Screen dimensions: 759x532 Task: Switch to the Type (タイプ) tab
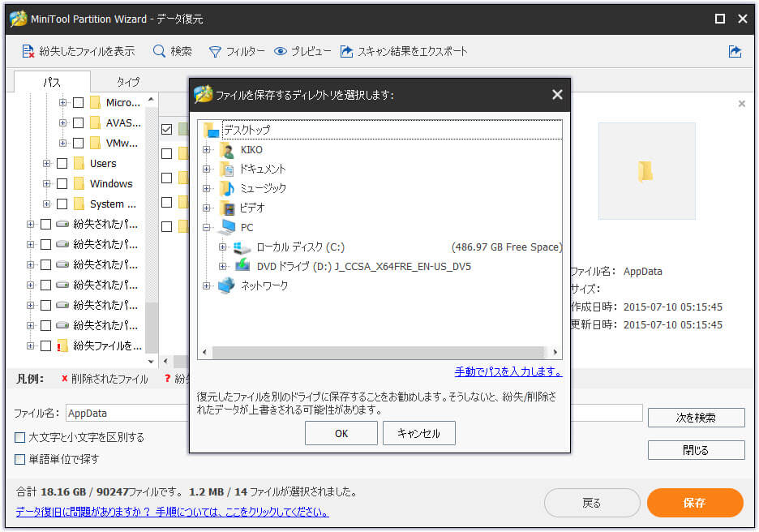coord(128,82)
